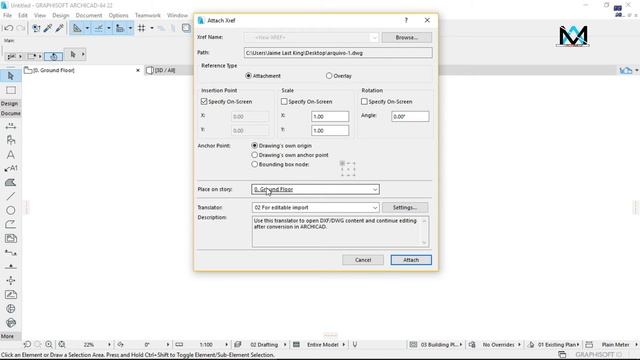Expand the grid snap dropdown arrow

tap(152, 28)
